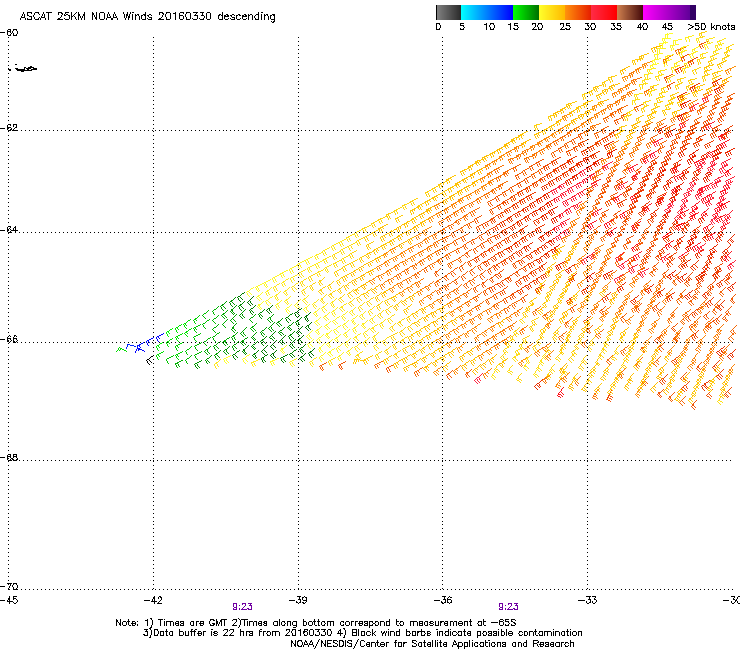Click the brown 35-40 knots legend swatch

pyautogui.click(x=630, y=12)
